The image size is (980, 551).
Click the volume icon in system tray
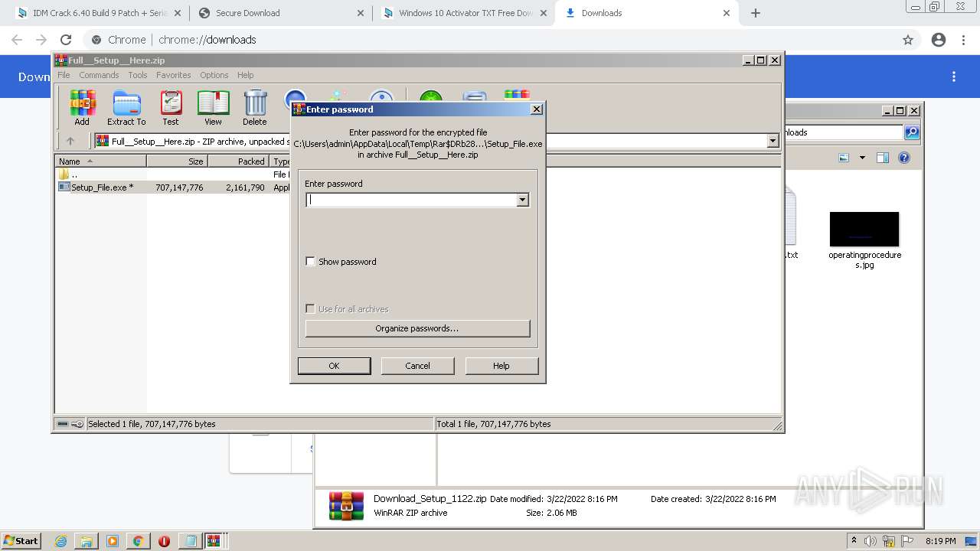871,541
